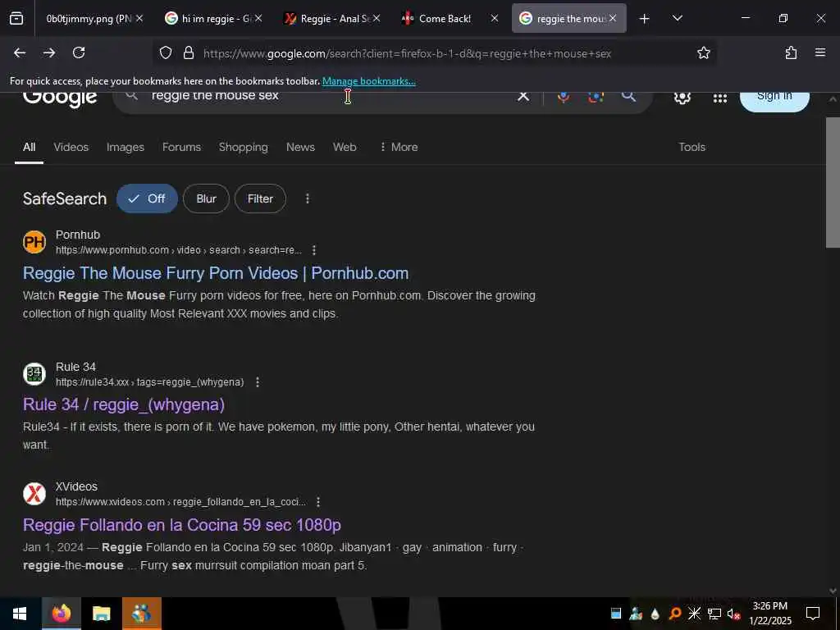Select the Forums search tab

pyautogui.click(x=181, y=147)
